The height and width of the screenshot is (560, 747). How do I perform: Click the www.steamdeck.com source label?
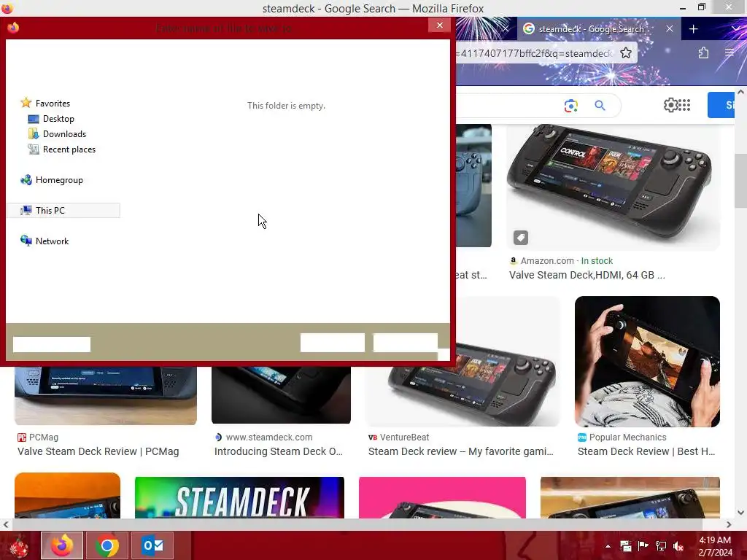(269, 437)
